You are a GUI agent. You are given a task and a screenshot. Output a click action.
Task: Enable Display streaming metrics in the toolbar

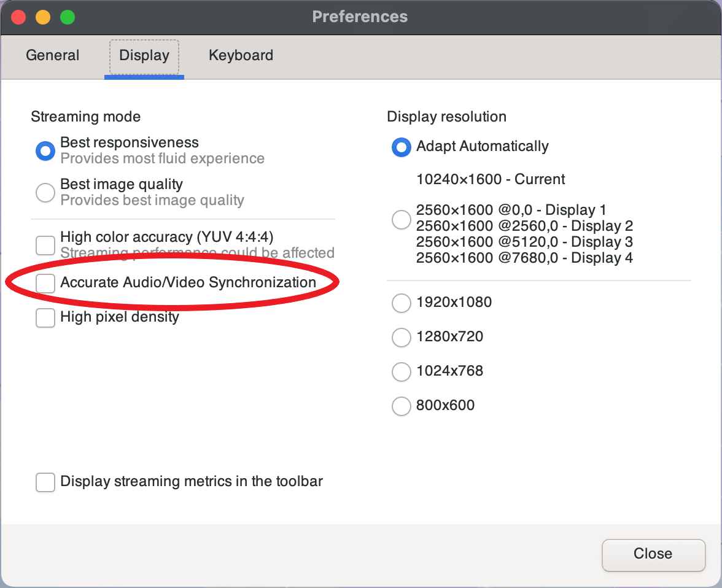tap(45, 482)
